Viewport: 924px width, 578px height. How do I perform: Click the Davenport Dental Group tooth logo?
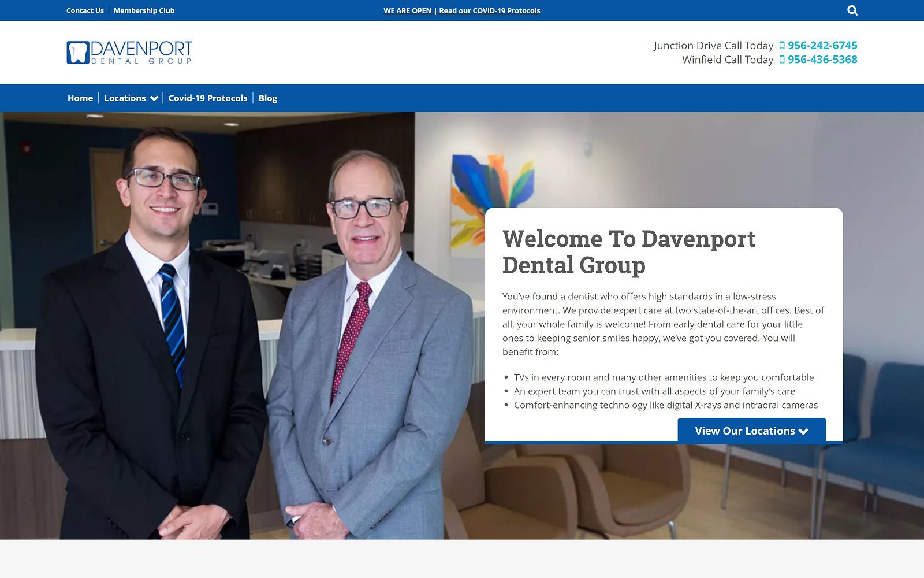tap(129, 53)
